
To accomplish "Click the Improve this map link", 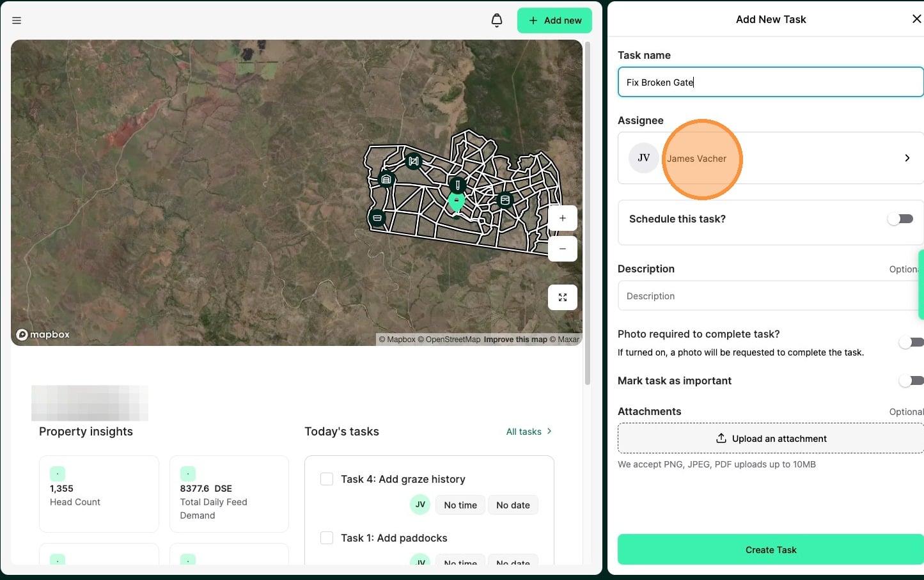I will tap(515, 340).
